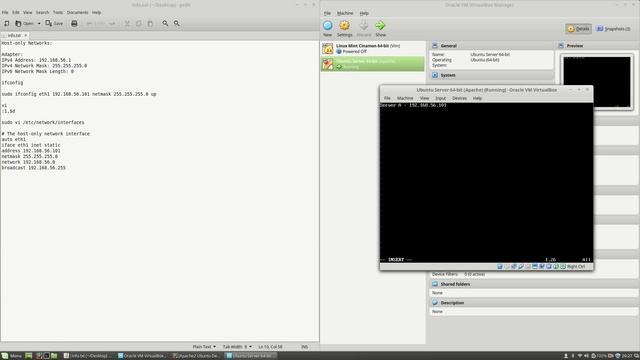Open the VM window Machine menu

pos(405,98)
